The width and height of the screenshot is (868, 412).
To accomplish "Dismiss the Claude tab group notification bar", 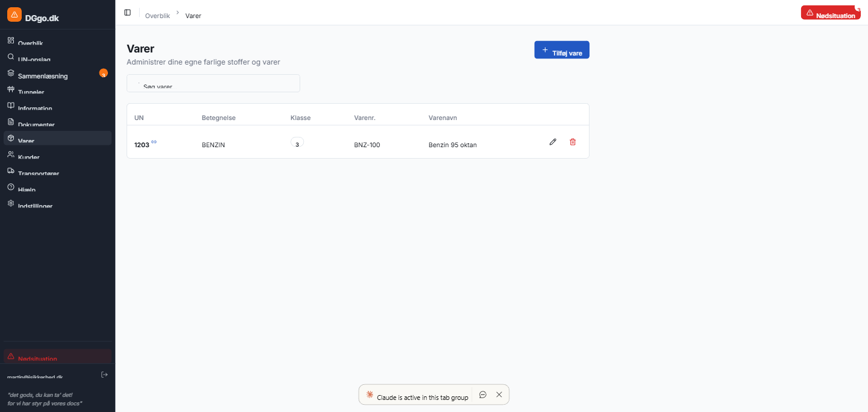I will pyautogui.click(x=499, y=395).
